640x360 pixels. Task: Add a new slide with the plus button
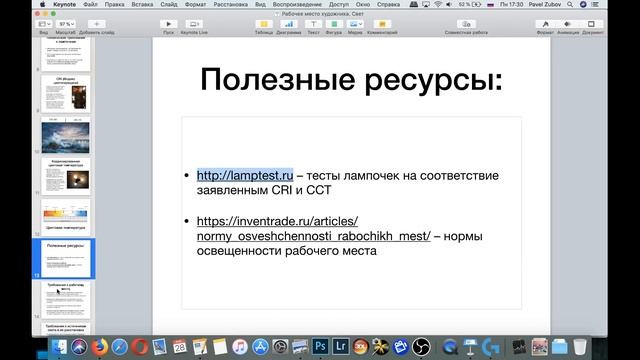(x=97, y=24)
